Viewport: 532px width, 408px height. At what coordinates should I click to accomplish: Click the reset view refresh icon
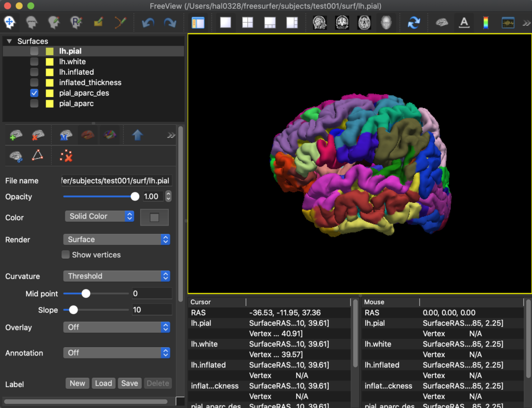coord(414,23)
